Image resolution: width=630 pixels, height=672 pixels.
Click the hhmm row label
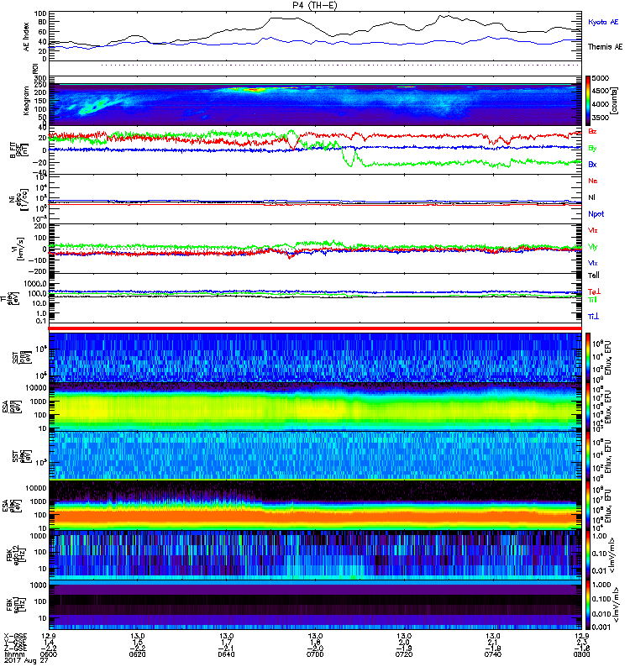tap(14, 654)
